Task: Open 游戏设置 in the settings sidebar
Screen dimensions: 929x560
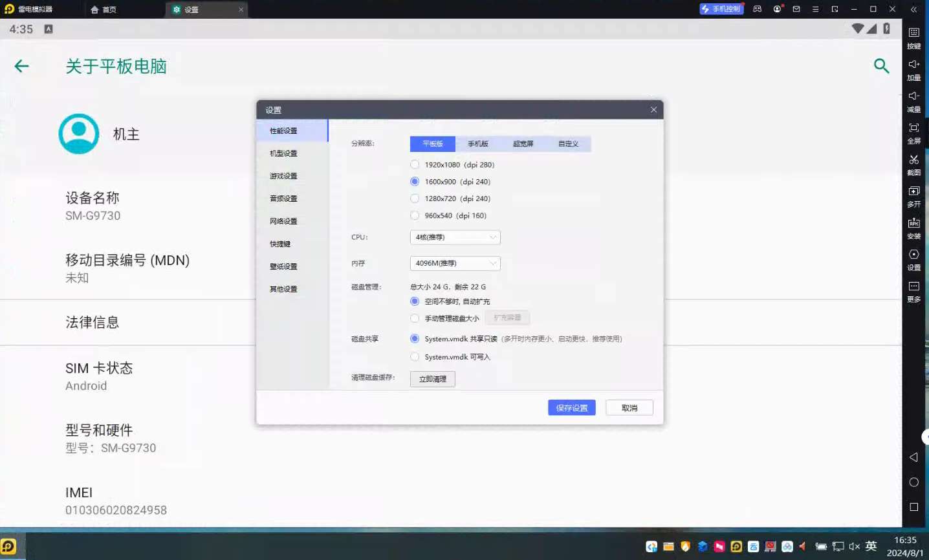Action: (283, 176)
